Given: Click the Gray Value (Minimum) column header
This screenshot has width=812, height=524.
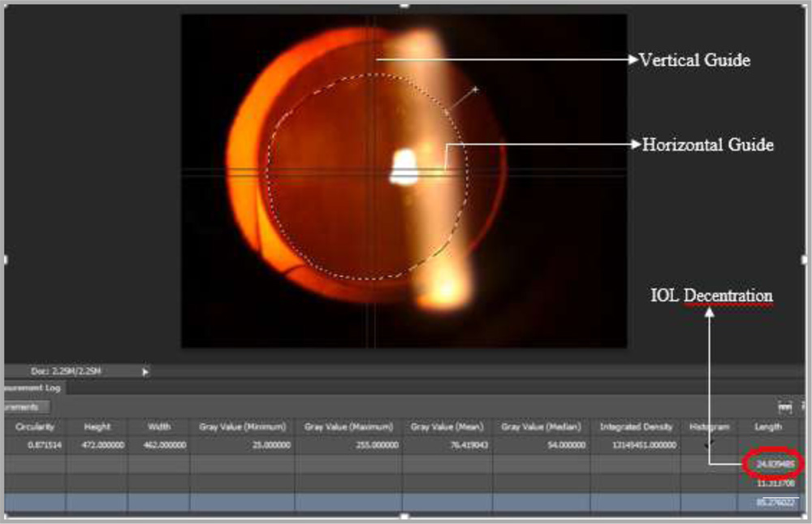Looking at the screenshot, I should 242,427.
